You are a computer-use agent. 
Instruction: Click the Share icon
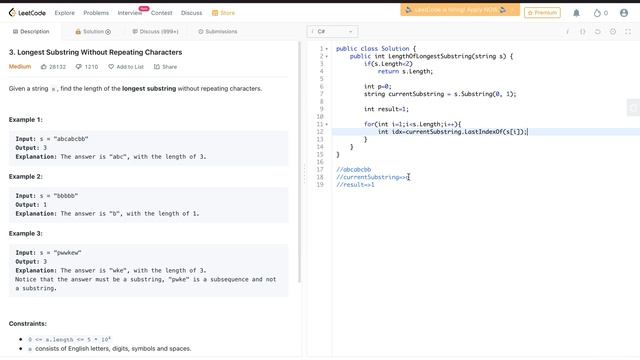pyautogui.click(x=157, y=67)
